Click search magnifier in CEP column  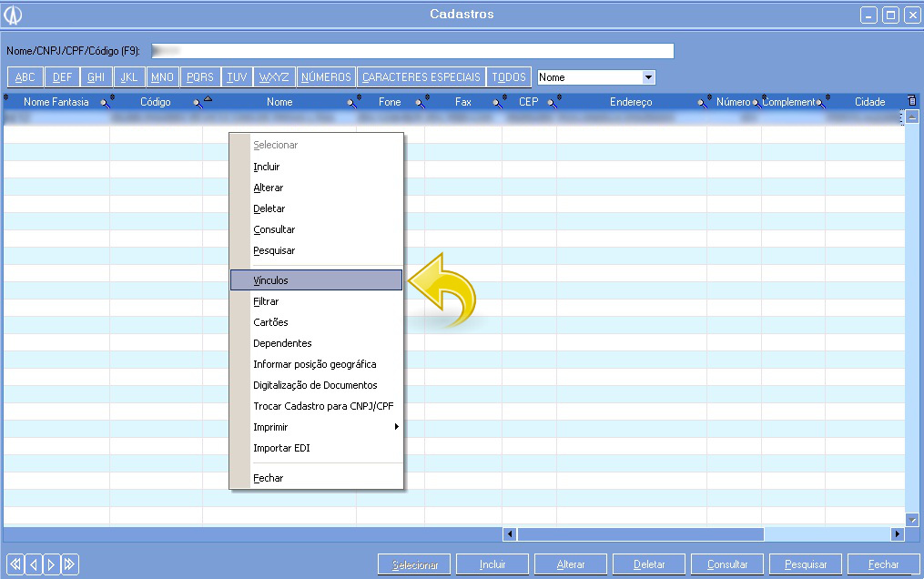pyautogui.click(x=552, y=103)
